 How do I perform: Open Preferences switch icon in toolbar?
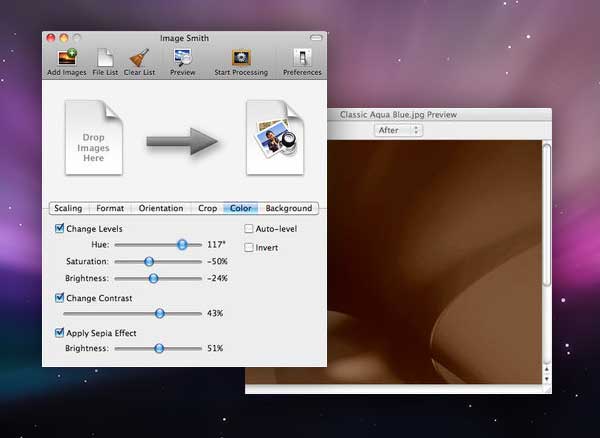pos(302,58)
